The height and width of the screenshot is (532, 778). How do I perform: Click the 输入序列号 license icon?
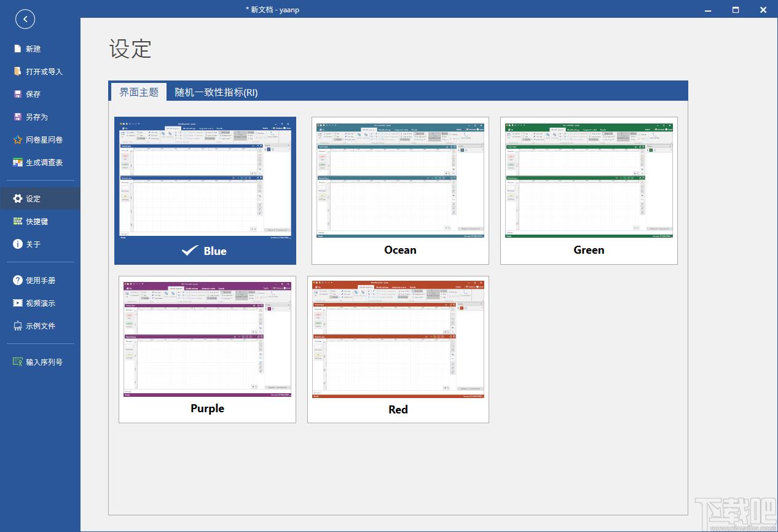click(18, 362)
